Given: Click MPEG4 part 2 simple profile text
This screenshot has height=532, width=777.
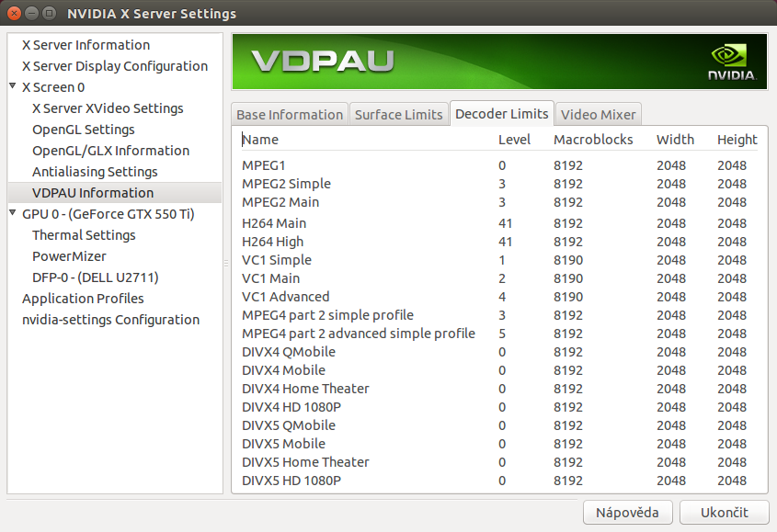Looking at the screenshot, I should pos(327,315).
